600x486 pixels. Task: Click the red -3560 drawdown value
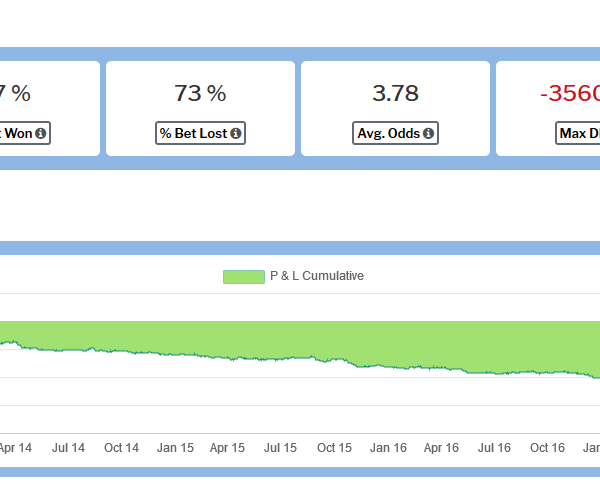click(570, 94)
